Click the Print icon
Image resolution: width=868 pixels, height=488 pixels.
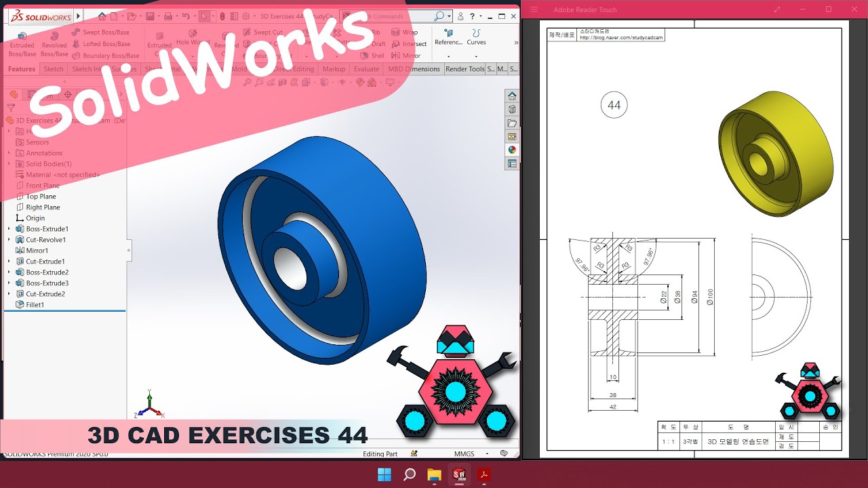[169, 16]
